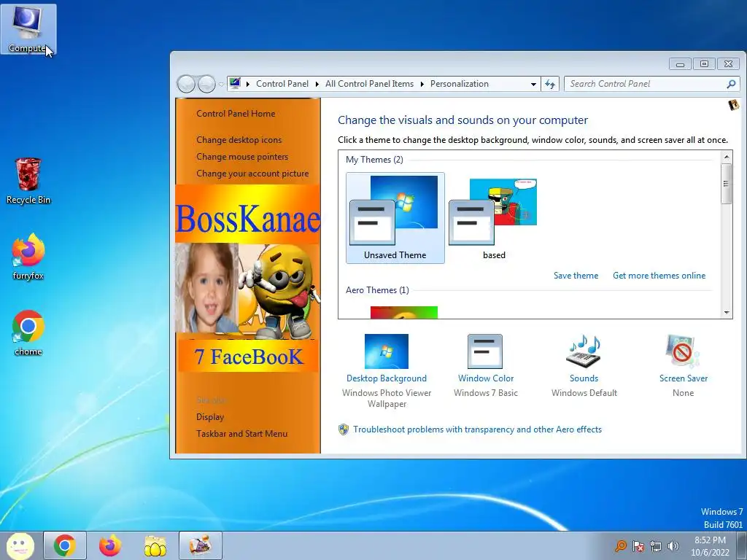Viewport: 747px width, 560px height.
Task: Select the partly visible Aero theme thumbnail
Action: point(403,312)
